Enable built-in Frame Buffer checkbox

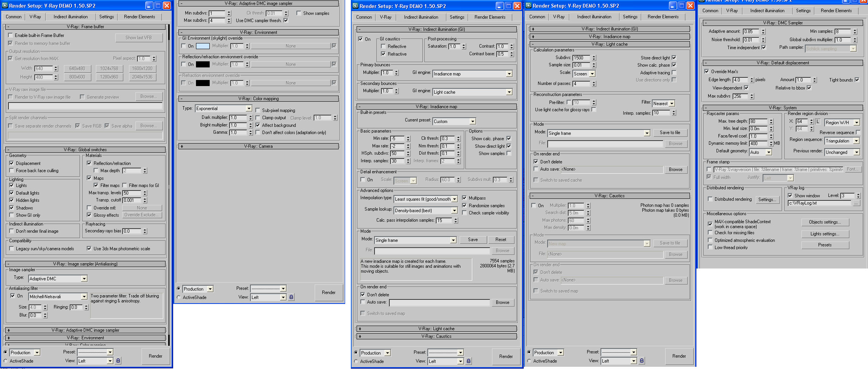[11, 35]
